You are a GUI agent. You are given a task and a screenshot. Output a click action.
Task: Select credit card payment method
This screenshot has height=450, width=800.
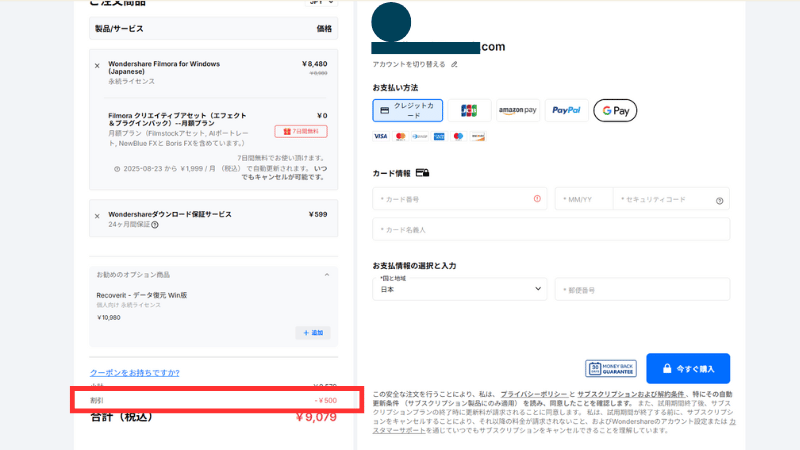pos(408,110)
